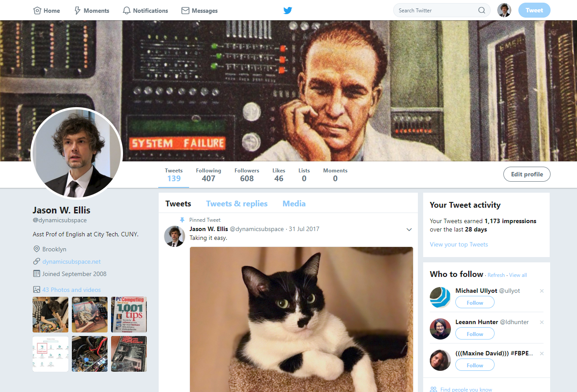Open the PC Computing 1,001 tips thumbnail
Image resolution: width=577 pixels, height=392 pixels.
click(x=128, y=314)
